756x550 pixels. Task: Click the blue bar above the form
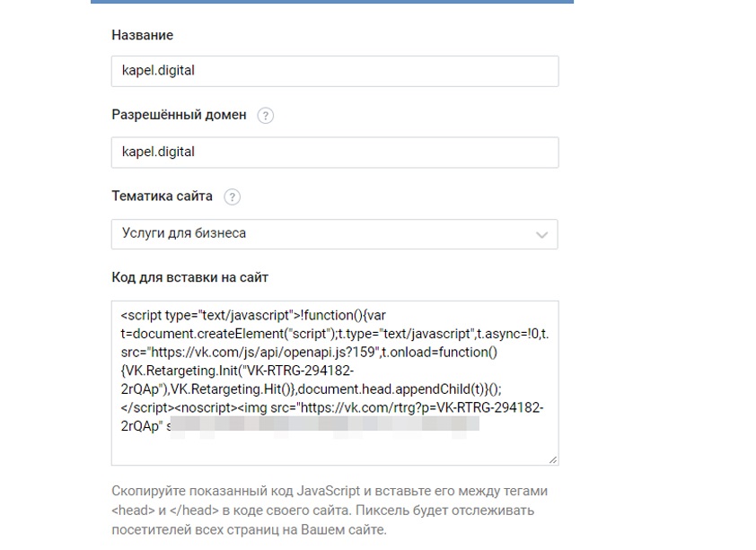point(331,2)
